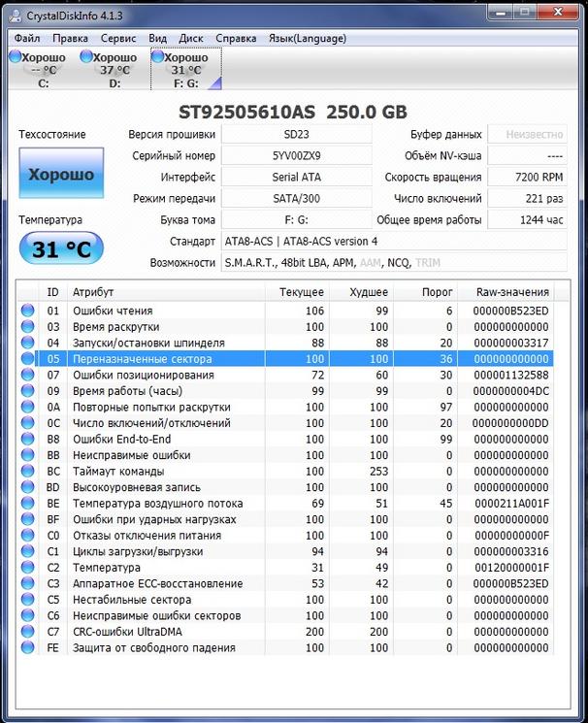Viewport: 588px width, 723px height.
Task: Click status icon for Нестабильные сектора row
Action: click(28, 600)
